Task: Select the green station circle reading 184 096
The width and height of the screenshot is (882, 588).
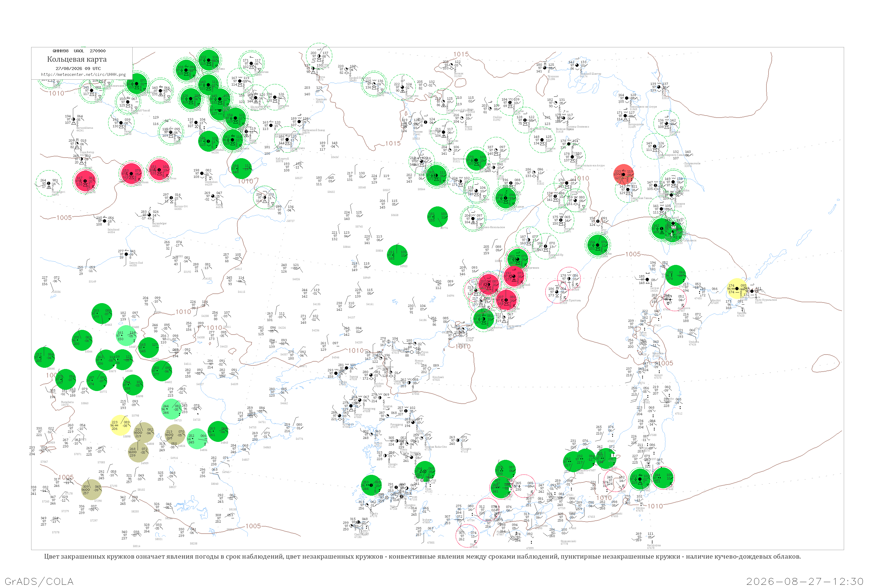Action: [506, 198]
